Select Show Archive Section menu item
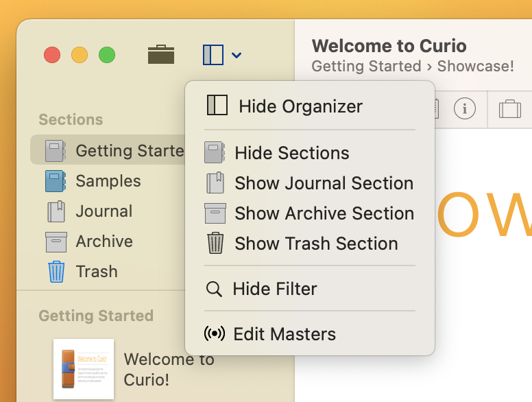Viewport: 532px width, 402px height. point(310,213)
